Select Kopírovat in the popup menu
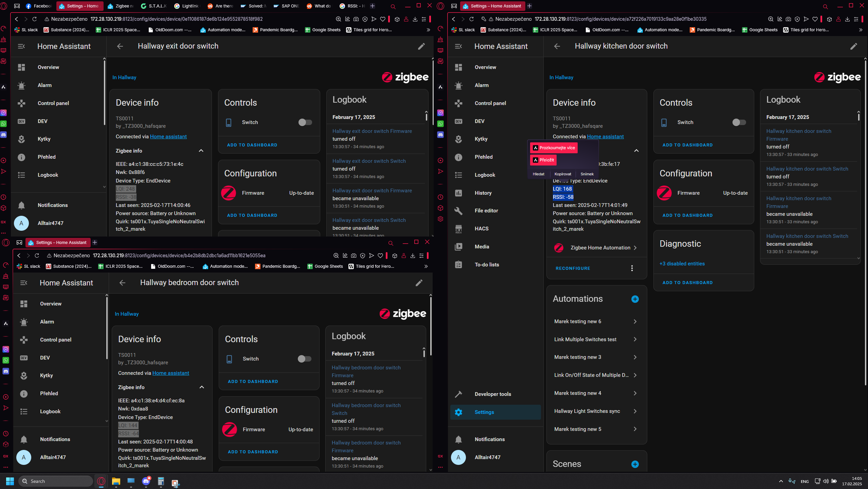Screen dimensions: 868x489 coord(563,174)
